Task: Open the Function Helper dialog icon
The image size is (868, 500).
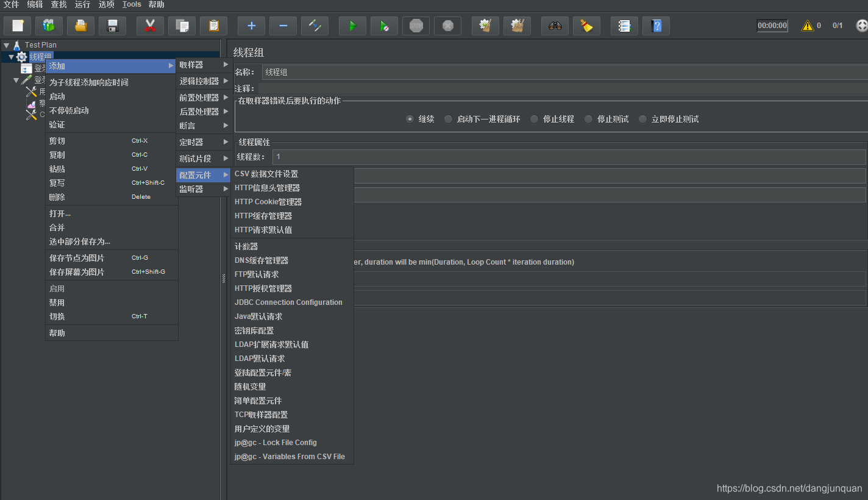Action: [x=624, y=26]
